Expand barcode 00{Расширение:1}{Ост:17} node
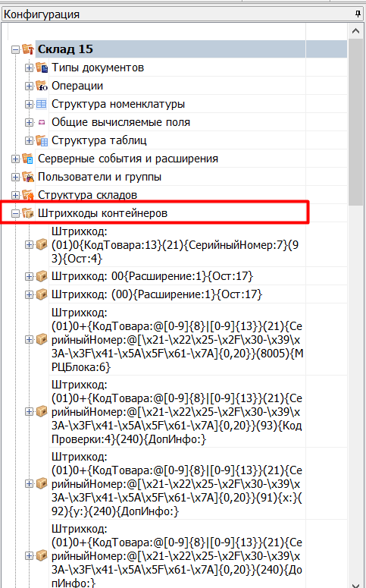366x588 pixels. tap(29, 277)
